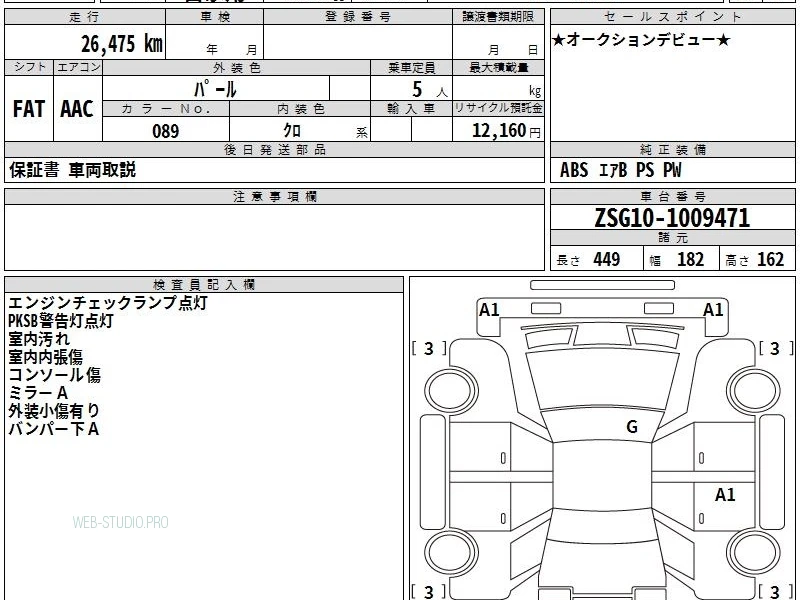Click the セールスポイント header
The height and width of the screenshot is (600, 800).
click(672, 17)
